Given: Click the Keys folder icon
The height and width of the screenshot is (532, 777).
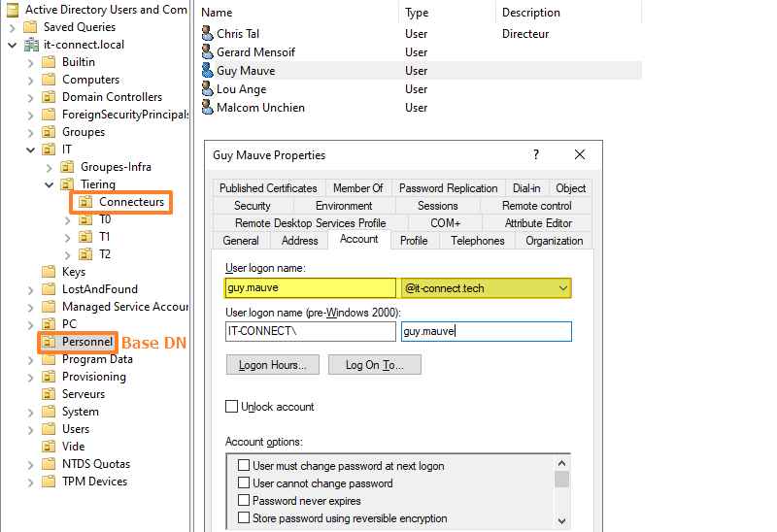Looking at the screenshot, I should tap(49, 272).
